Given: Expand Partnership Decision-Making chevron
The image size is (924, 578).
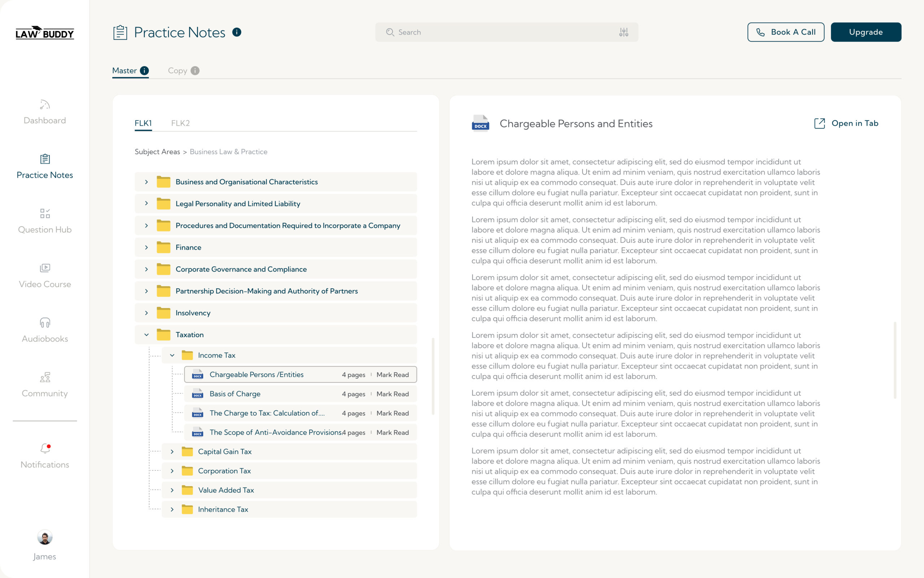Looking at the screenshot, I should click(146, 291).
